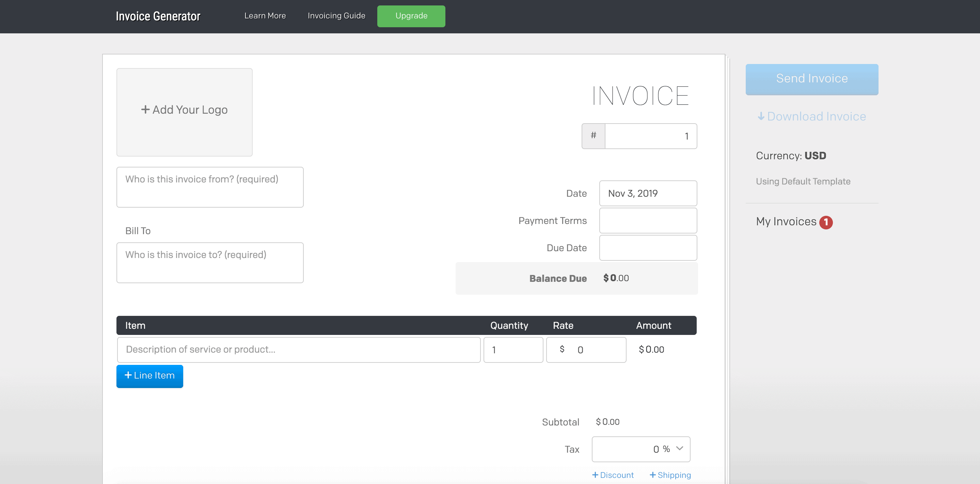
Task: Click the green Upgrade button
Action: [411, 16]
